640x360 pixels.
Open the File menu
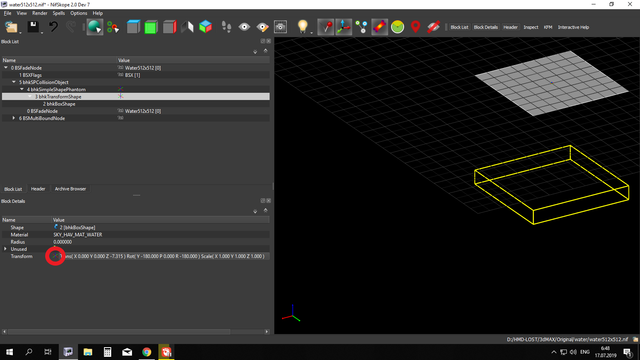click(x=7, y=13)
